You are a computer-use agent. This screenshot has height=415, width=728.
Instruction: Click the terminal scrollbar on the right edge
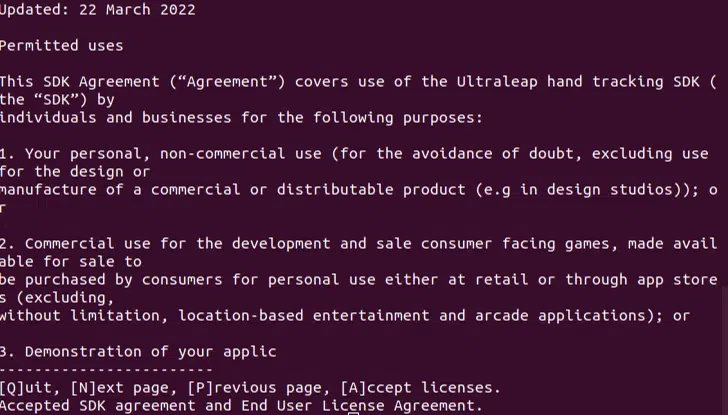[x=724, y=300]
